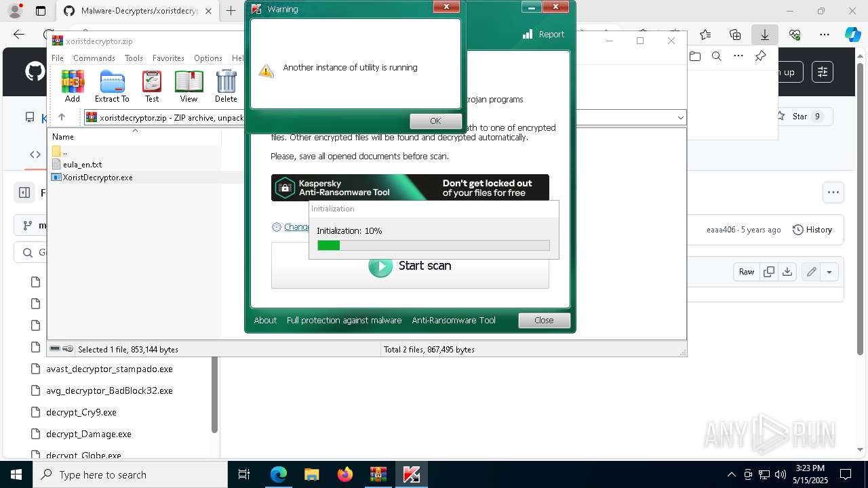The image size is (868, 488).
Task: Open the History link on GitHub
Action: click(812, 230)
